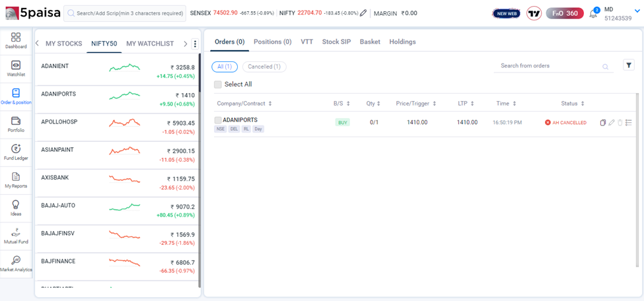Open the Dashboard from the sidebar

click(16, 41)
